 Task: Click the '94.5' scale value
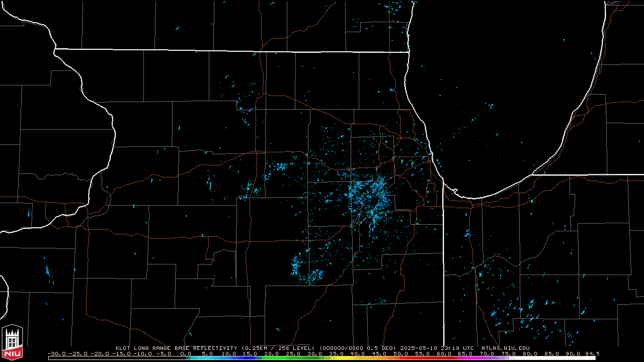pyautogui.click(x=592, y=353)
